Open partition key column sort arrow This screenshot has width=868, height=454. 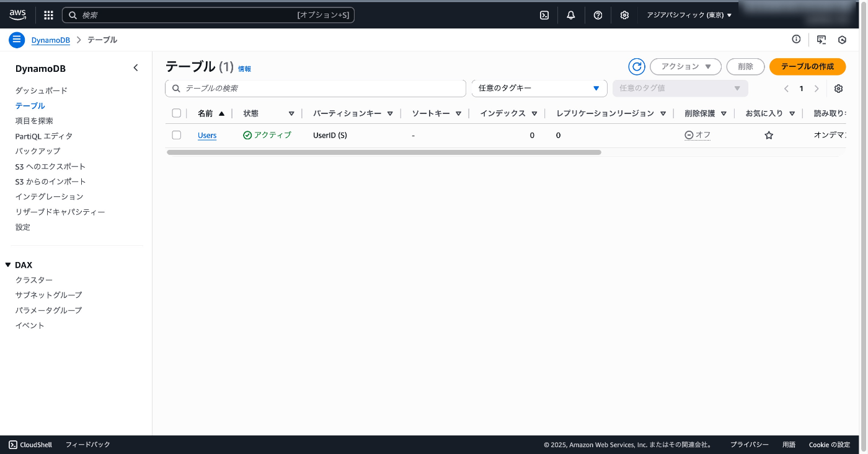coord(390,114)
